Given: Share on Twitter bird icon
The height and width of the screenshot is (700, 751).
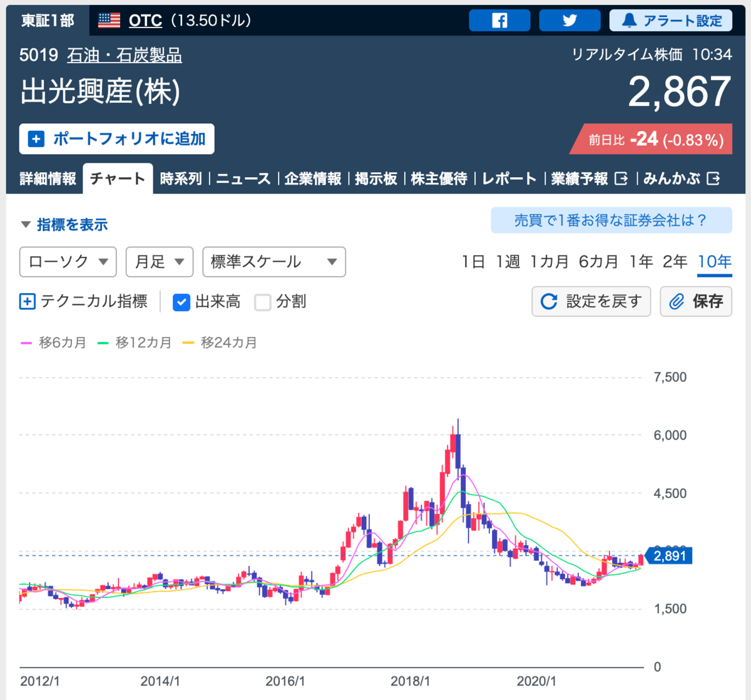Looking at the screenshot, I should [570, 21].
